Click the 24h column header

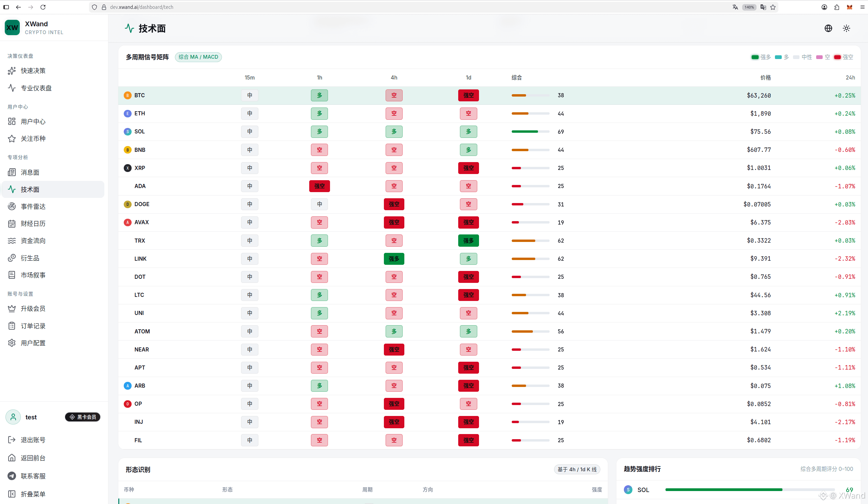[x=850, y=77]
